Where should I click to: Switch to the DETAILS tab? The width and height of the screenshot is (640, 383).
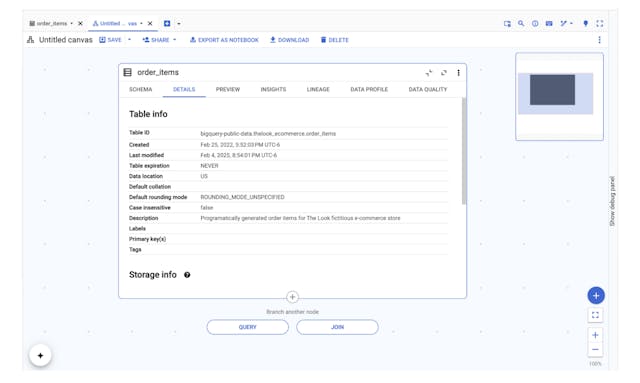[x=184, y=89]
